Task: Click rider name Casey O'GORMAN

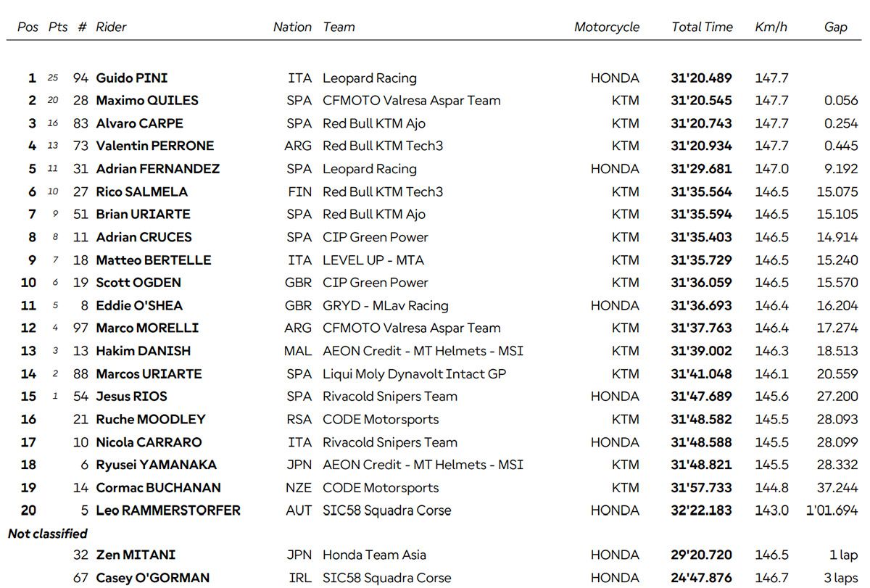Action: (x=152, y=578)
